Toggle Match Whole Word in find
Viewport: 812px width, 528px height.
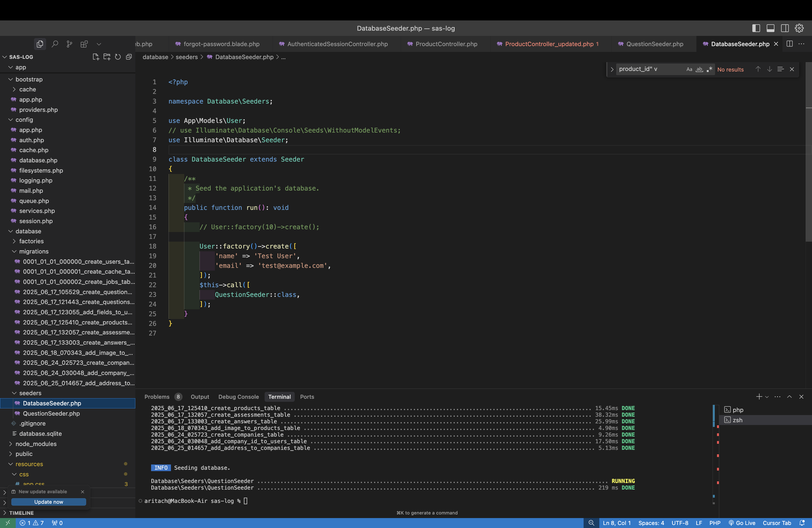[699, 69]
